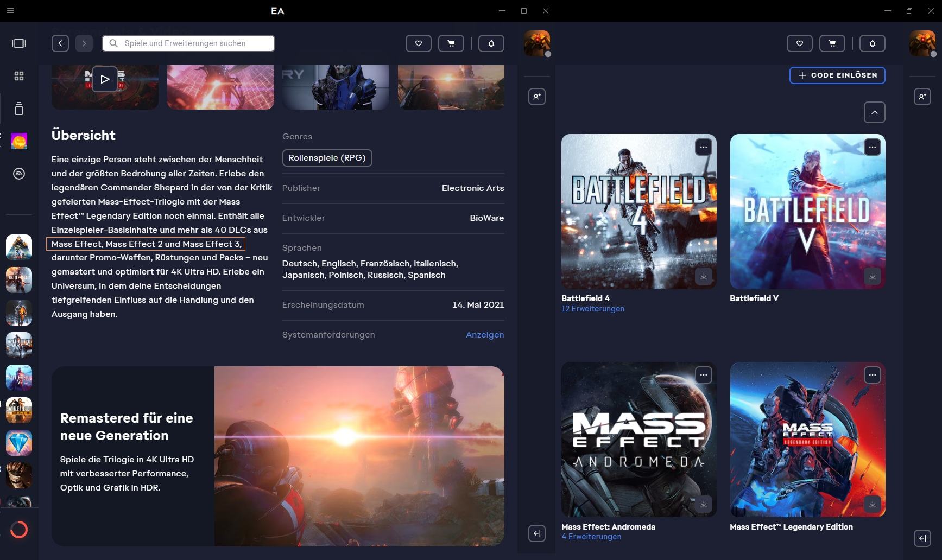Open the carousel-shaped home icon in the sidebar
The width and height of the screenshot is (942, 560).
pyautogui.click(x=19, y=43)
